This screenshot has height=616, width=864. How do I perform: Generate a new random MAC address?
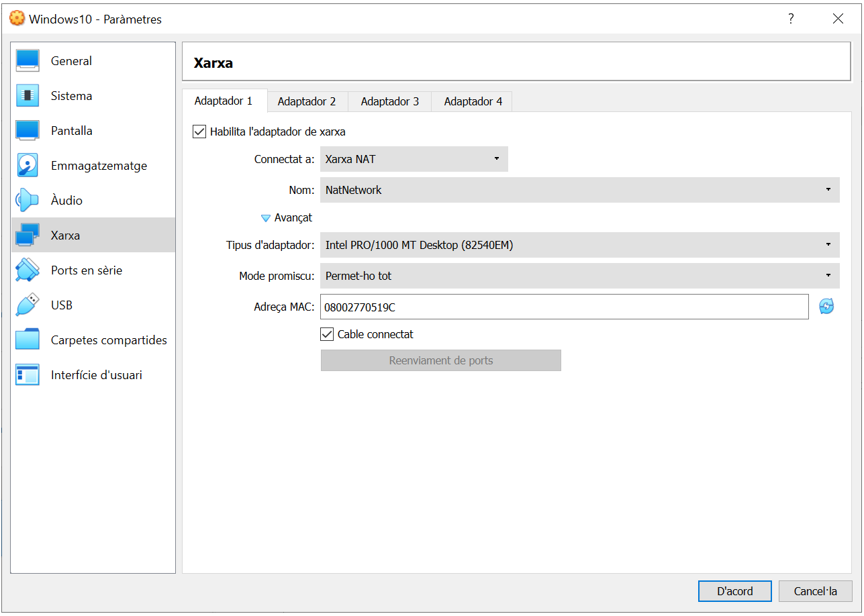point(826,307)
